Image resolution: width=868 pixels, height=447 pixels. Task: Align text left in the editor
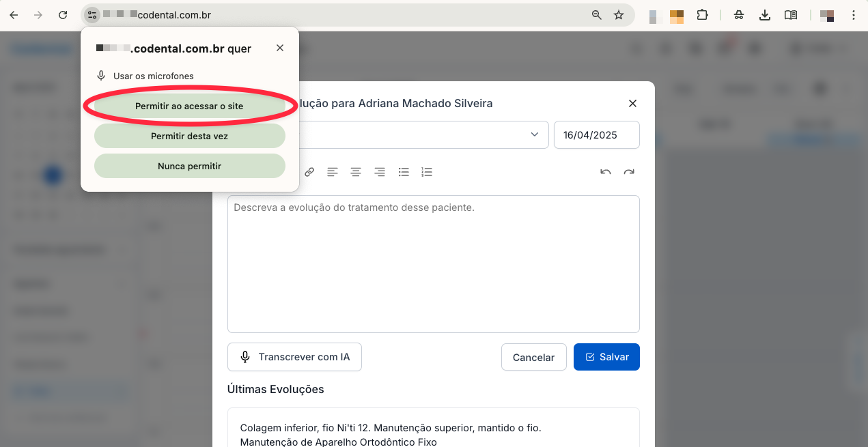click(333, 172)
